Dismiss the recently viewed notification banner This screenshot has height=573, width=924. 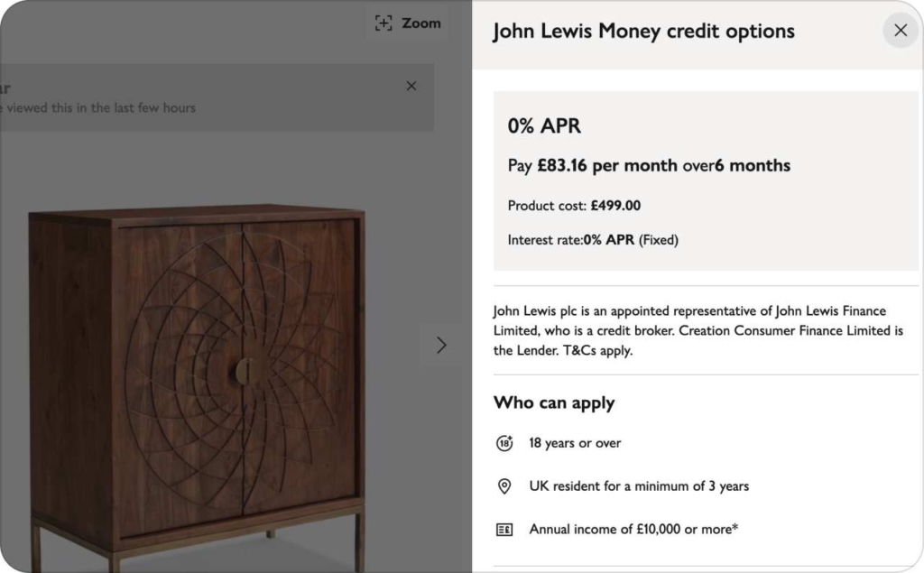click(411, 86)
